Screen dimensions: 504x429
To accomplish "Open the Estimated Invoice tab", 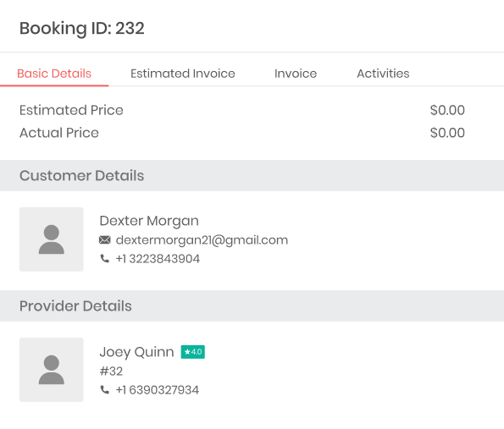I will click(183, 74).
